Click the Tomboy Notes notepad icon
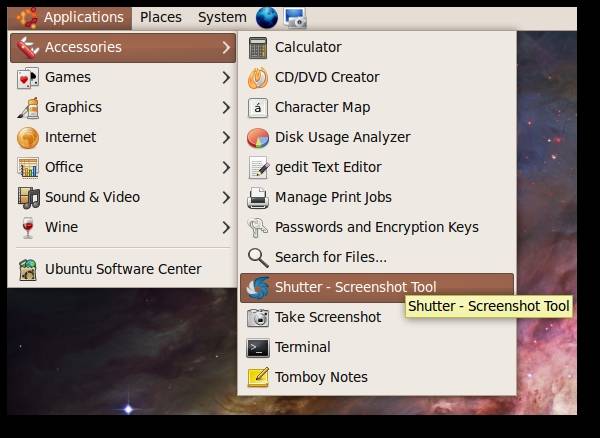This screenshot has height=438, width=600. point(258,378)
